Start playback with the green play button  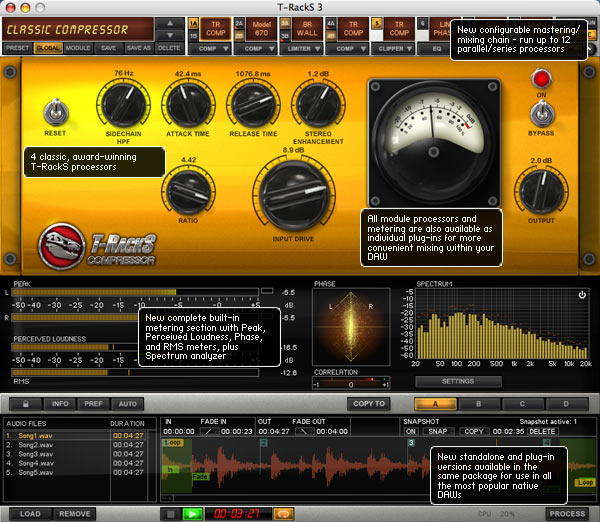coord(192,514)
